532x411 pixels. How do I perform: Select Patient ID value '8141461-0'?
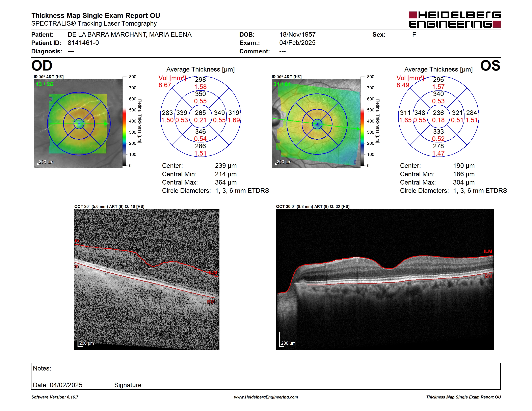83,43
